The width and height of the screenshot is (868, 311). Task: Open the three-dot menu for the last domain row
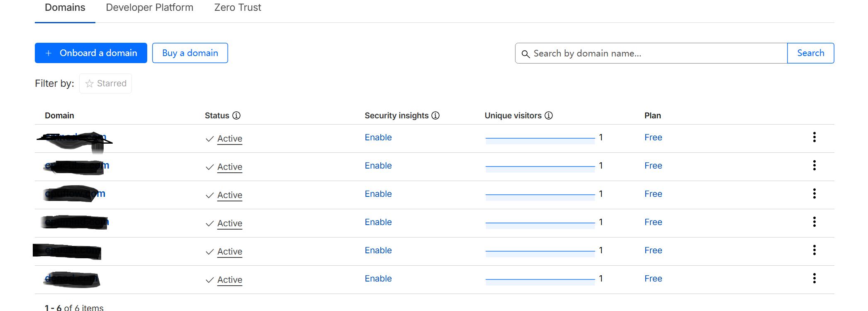click(814, 279)
